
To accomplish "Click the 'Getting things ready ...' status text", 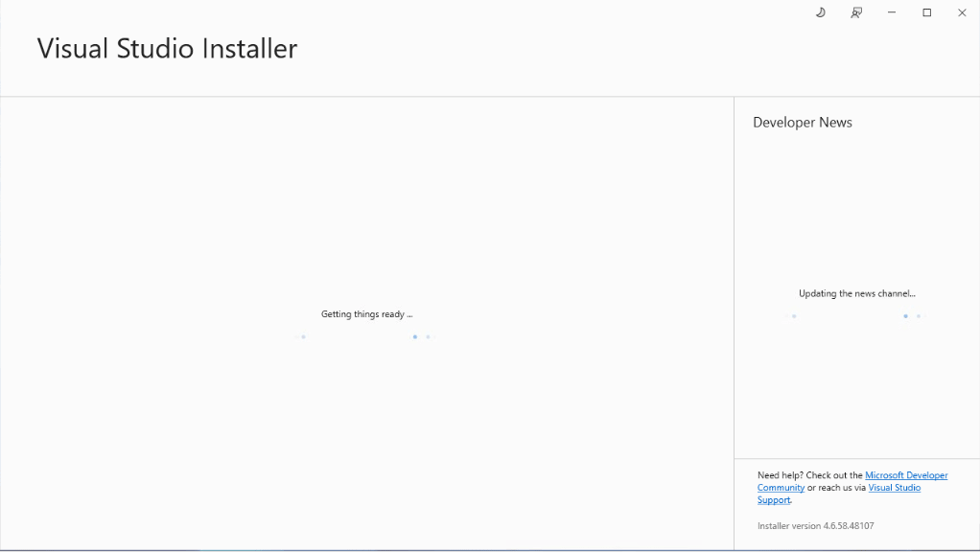I will coord(367,314).
